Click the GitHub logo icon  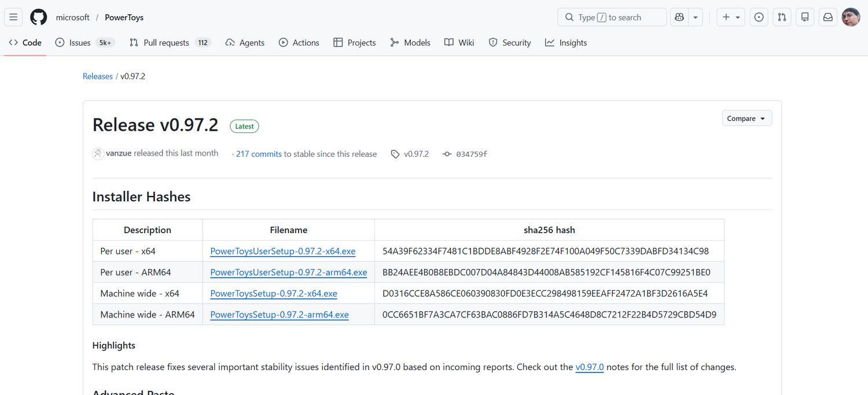click(x=39, y=17)
